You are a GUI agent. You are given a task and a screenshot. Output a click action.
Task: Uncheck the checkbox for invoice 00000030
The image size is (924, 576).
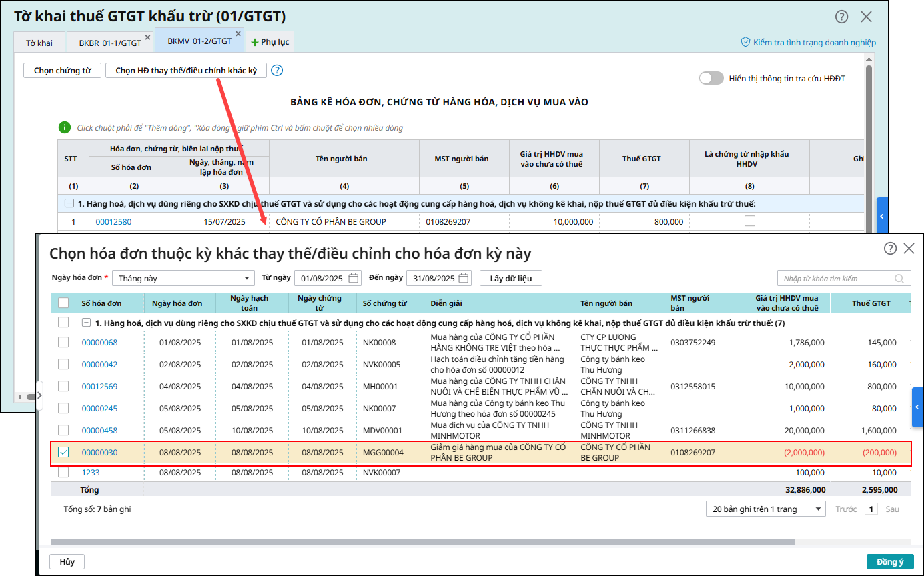click(x=63, y=453)
